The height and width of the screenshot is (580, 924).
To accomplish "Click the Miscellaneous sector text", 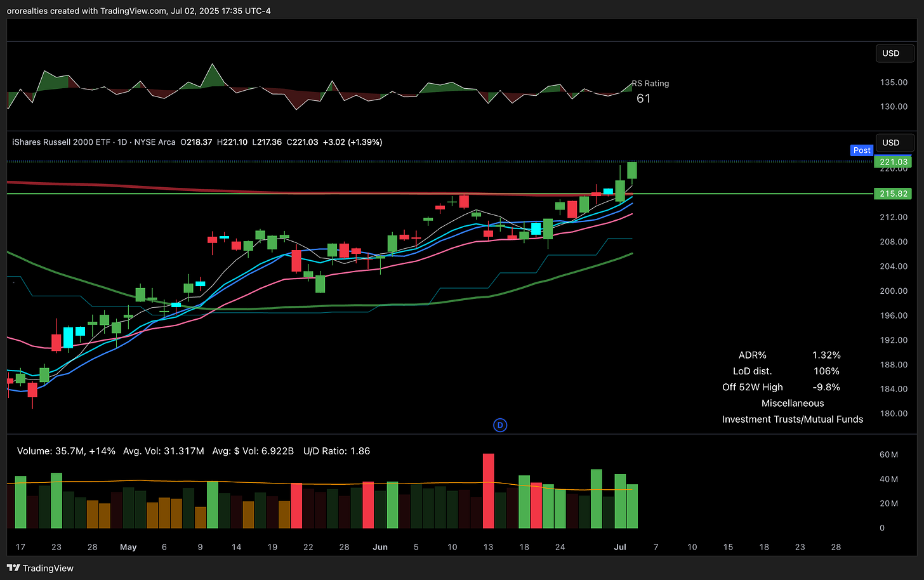I will click(793, 403).
